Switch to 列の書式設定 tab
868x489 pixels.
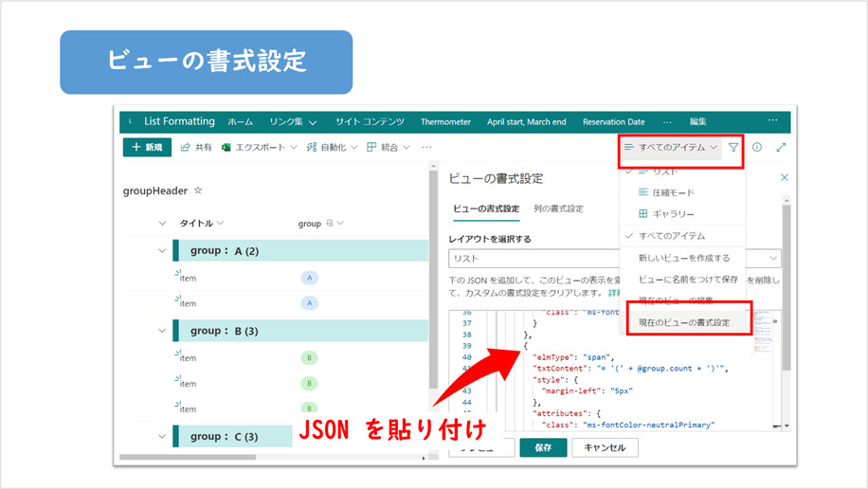pos(558,208)
